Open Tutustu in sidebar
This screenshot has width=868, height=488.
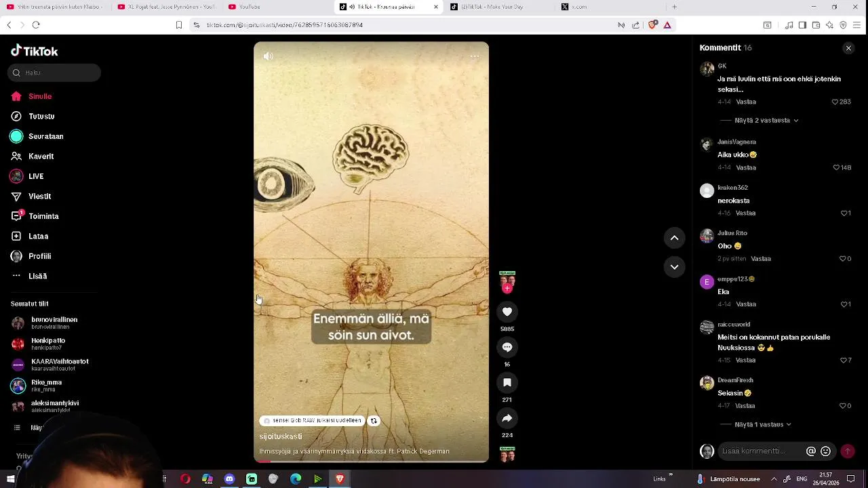[33, 117]
